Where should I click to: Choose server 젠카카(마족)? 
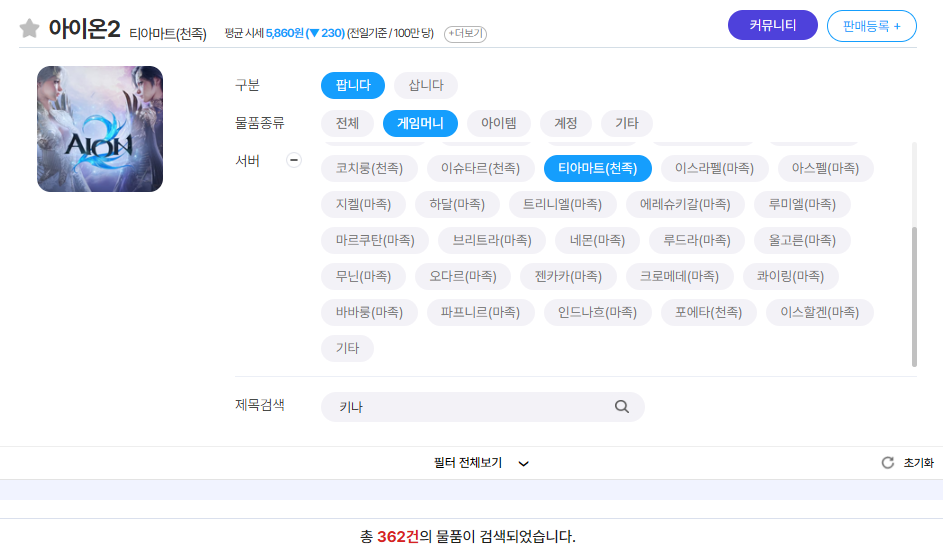pos(568,277)
